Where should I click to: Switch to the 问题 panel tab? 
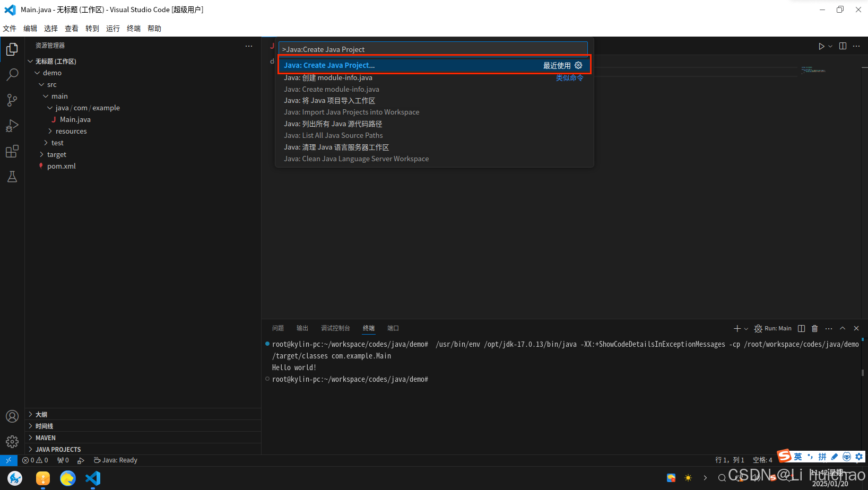[278, 328]
